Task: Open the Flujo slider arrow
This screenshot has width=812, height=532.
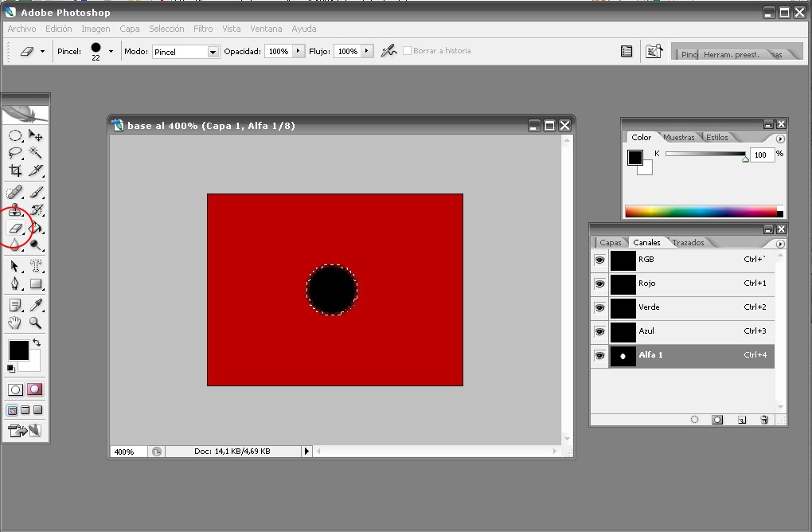Action: point(367,51)
